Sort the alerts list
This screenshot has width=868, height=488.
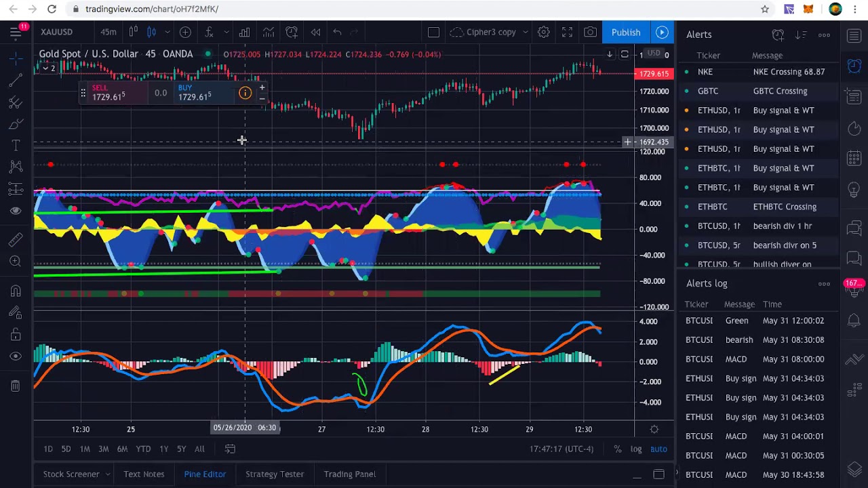click(801, 35)
